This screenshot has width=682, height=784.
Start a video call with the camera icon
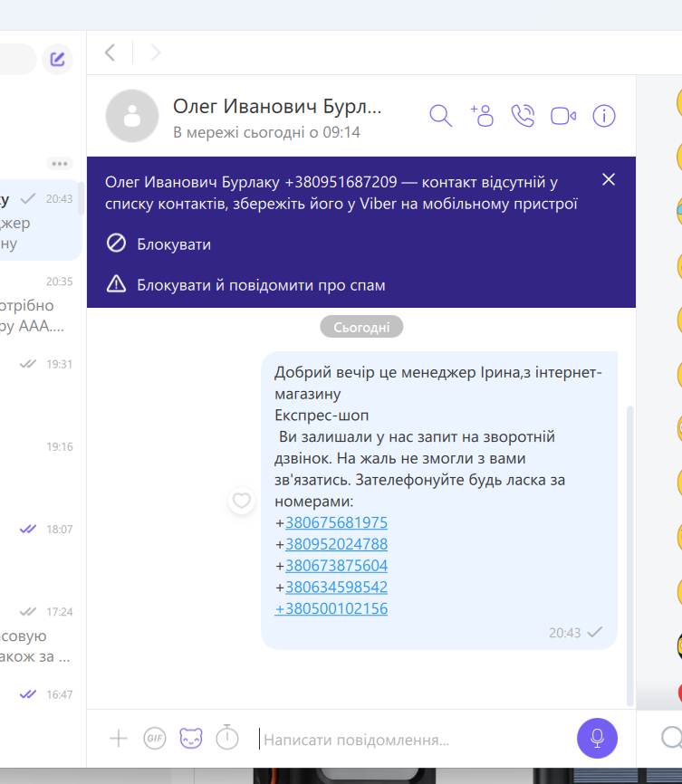[563, 116]
